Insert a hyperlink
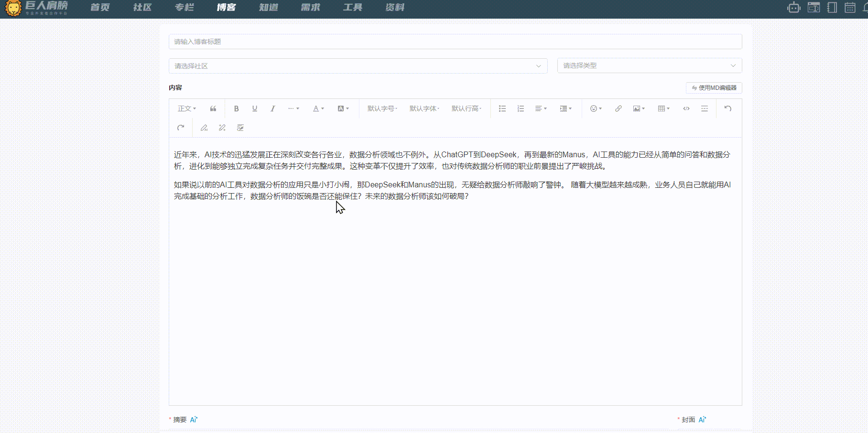Screen dimensions: 868x433 point(618,108)
